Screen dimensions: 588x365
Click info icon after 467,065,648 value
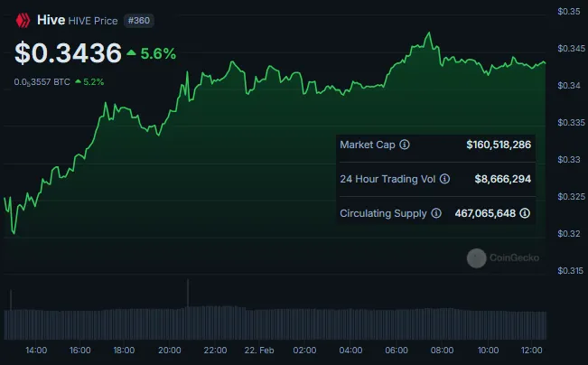point(525,213)
